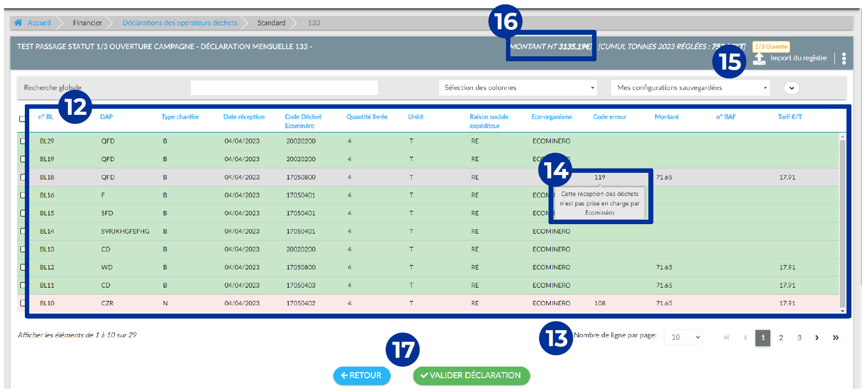Open the three-dot vertical options menu
The image size is (868, 392).
pyautogui.click(x=844, y=59)
